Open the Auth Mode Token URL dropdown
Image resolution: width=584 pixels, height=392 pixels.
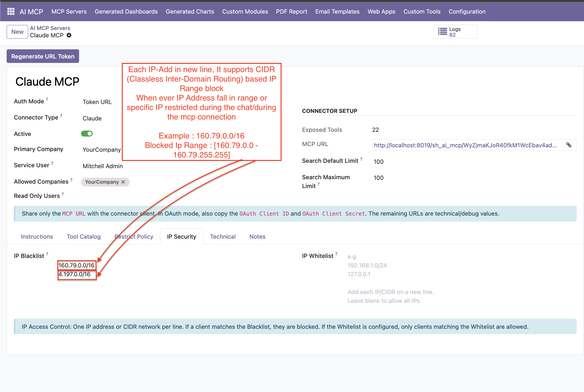97,102
